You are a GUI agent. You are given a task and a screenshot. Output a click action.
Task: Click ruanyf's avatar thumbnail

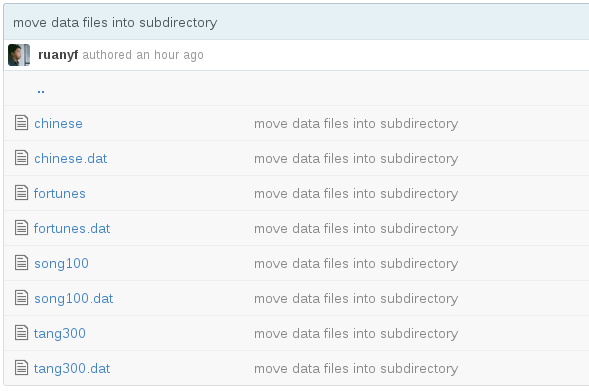(x=19, y=55)
